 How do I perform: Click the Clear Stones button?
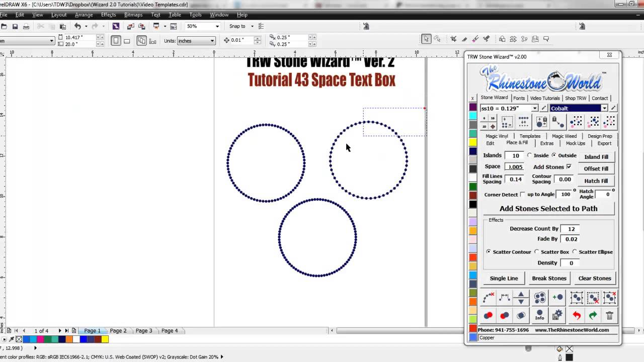point(595,278)
